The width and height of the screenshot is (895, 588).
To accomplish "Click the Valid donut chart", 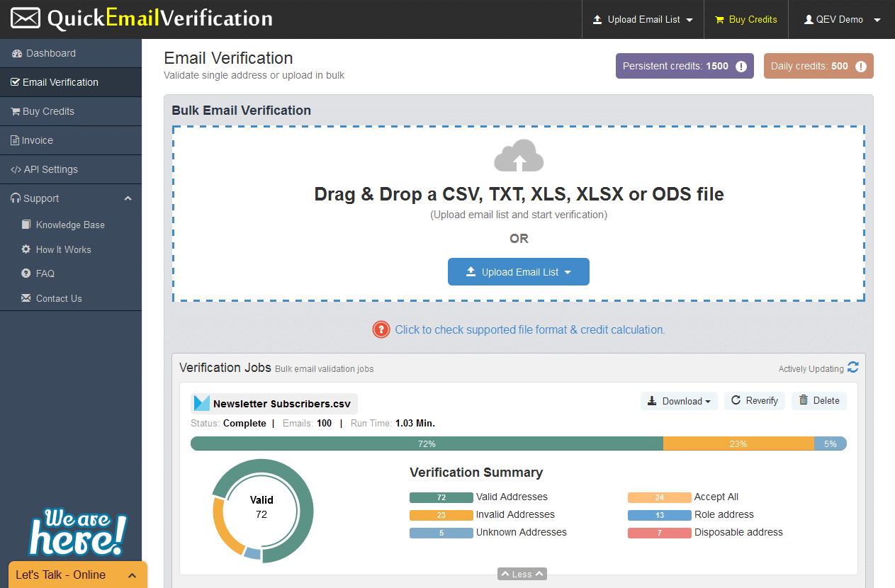I will click(261, 511).
